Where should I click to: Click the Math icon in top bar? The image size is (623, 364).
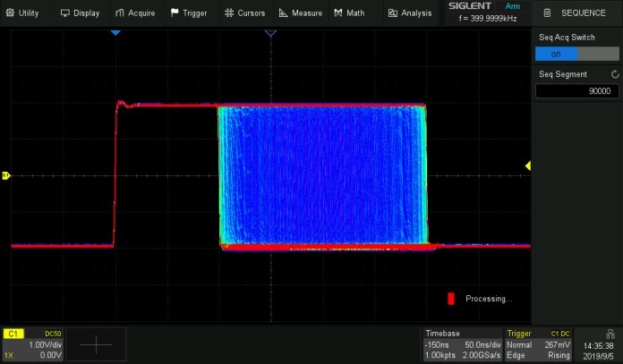pyautogui.click(x=337, y=13)
